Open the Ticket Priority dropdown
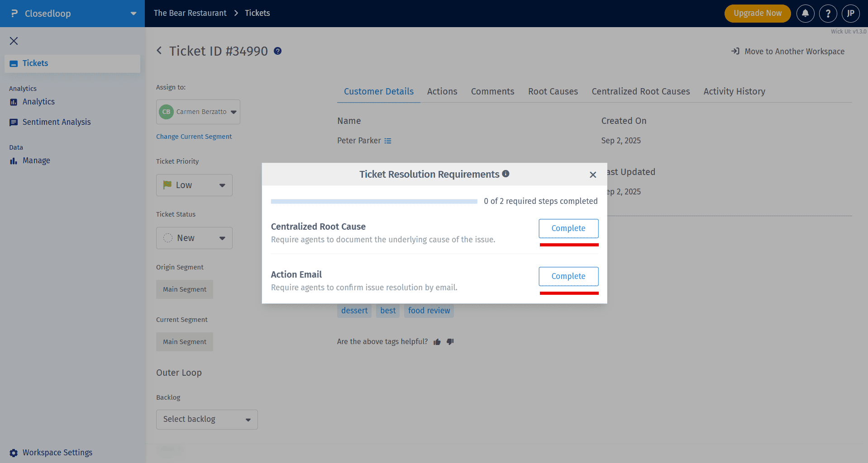The width and height of the screenshot is (868, 463). point(194,185)
